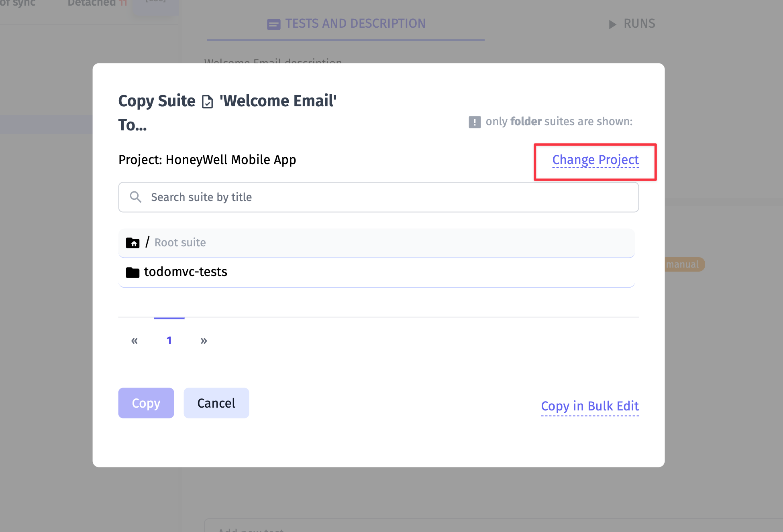The height and width of the screenshot is (532, 783).
Task: Click the Cancel button to dismiss
Action: click(x=216, y=402)
